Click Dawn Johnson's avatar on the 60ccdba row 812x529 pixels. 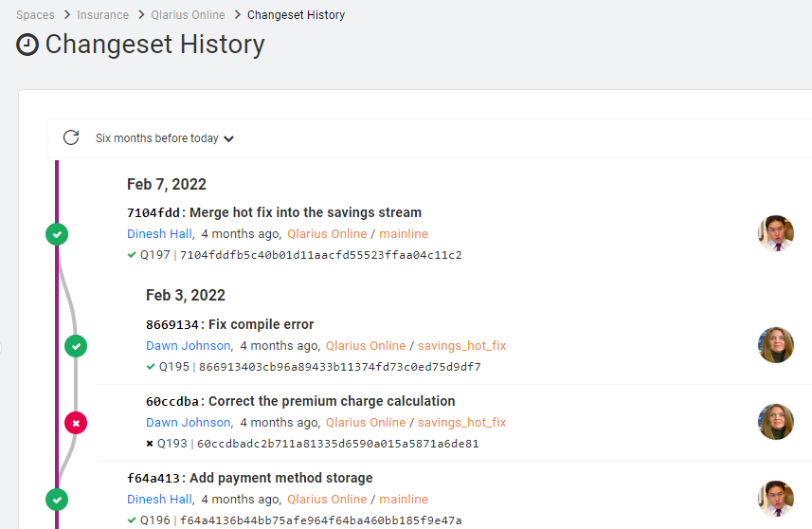(775, 422)
